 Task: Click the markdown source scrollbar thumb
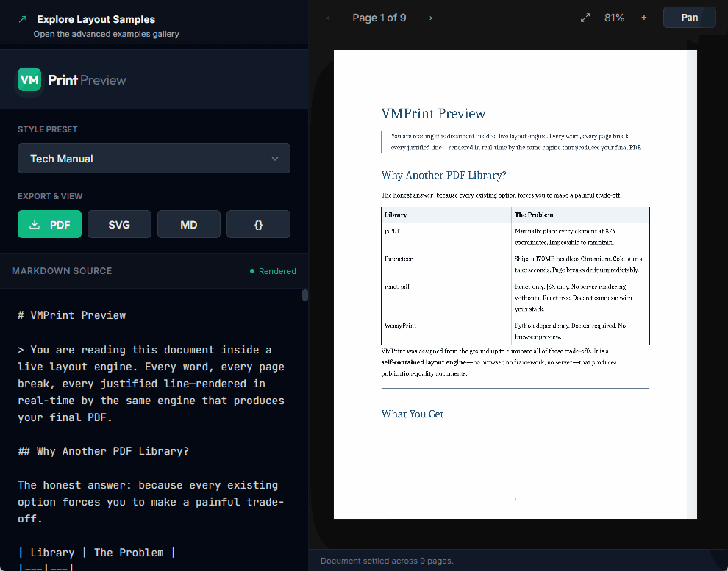[x=305, y=295]
